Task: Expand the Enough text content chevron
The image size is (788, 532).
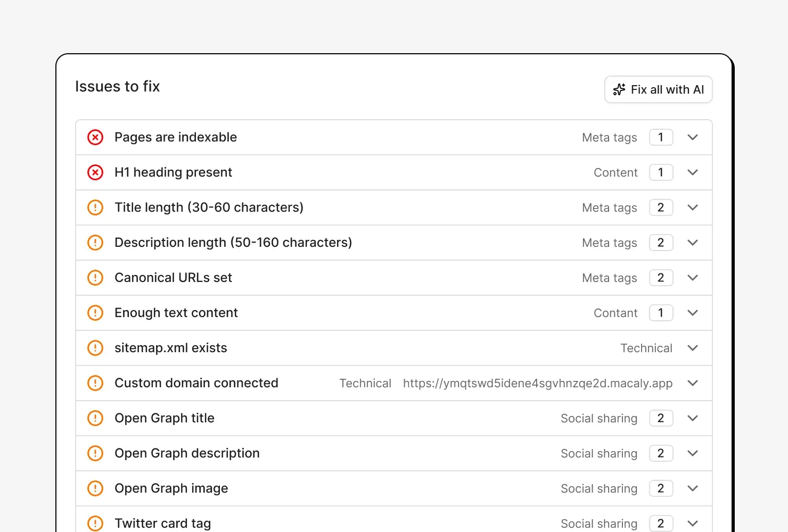Action: pos(693,313)
